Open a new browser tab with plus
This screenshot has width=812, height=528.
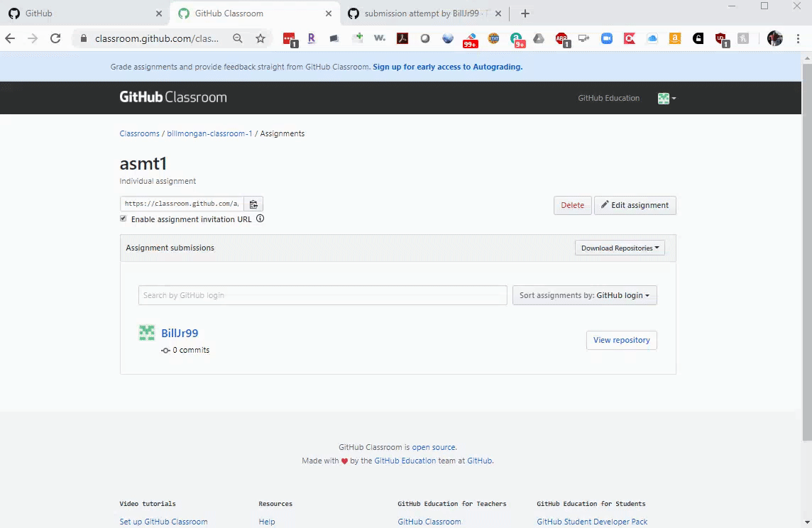tap(525, 13)
